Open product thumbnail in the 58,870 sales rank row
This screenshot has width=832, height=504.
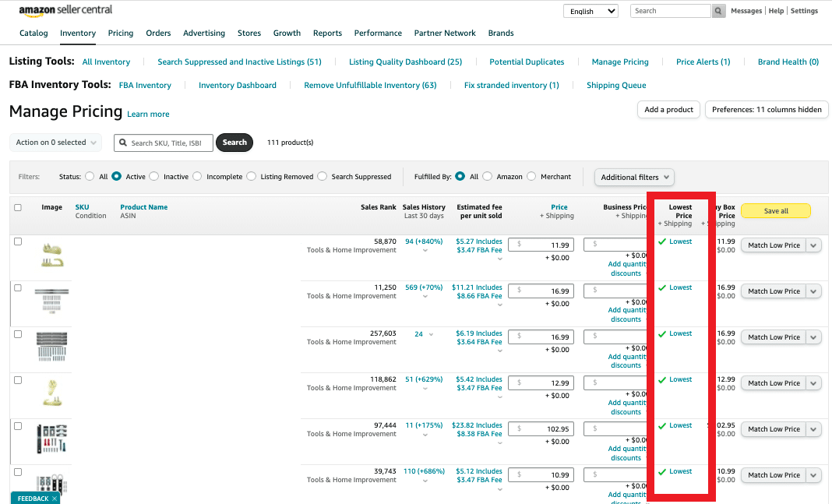(52, 255)
